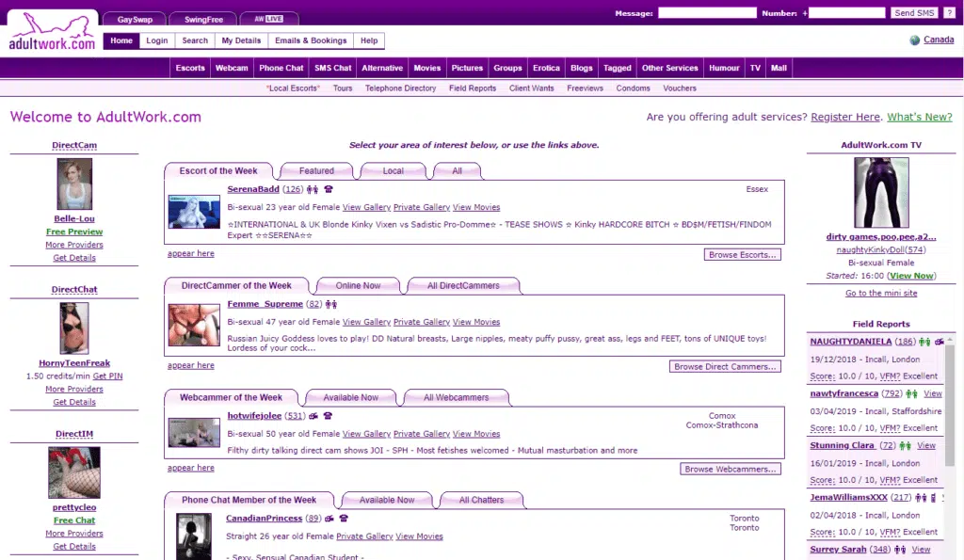Open the Belle-Lou profile thumbnail
Image resolution: width=964 pixels, height=560 pixels.
pos(74,184)
